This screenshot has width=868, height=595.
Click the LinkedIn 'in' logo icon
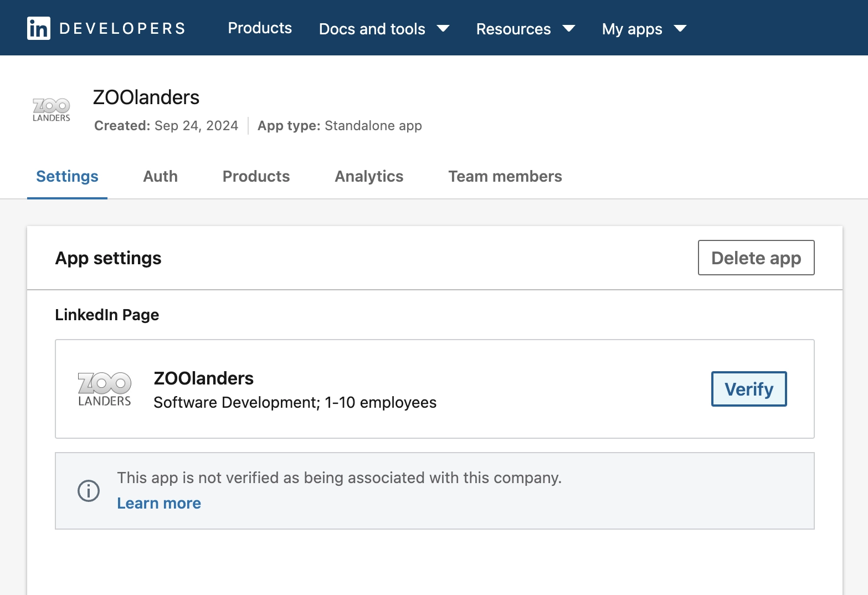[38, 28]
